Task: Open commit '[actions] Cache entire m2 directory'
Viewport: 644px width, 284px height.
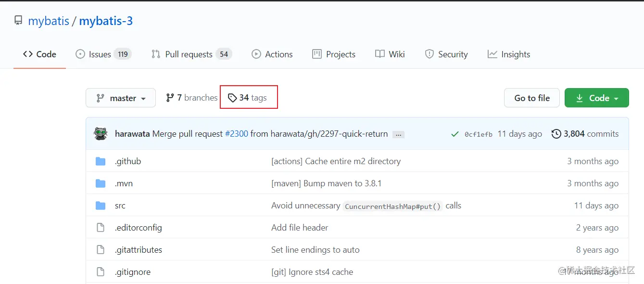Action: coord(336,161)
